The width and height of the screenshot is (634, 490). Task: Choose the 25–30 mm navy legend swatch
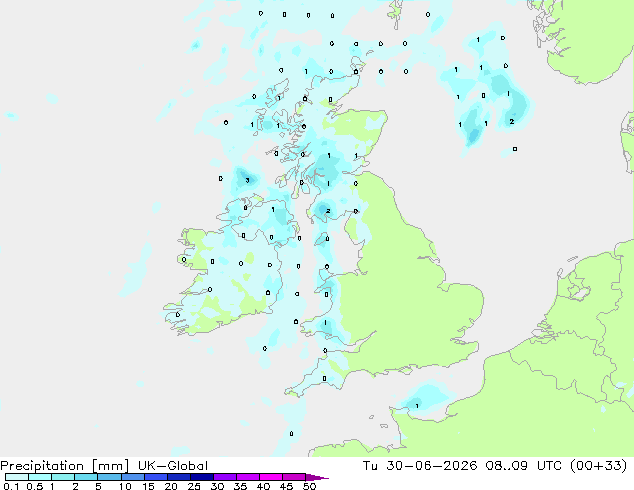[x=201, y=477]
